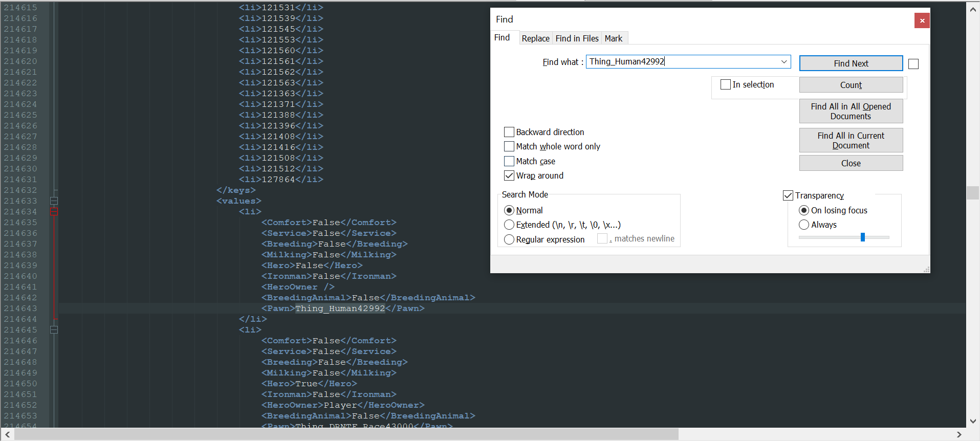Tick the unlabeled checkbox beside Find Next
This screenshot has width=980, height=441.
pyautogui.click(x=913, y=64)
